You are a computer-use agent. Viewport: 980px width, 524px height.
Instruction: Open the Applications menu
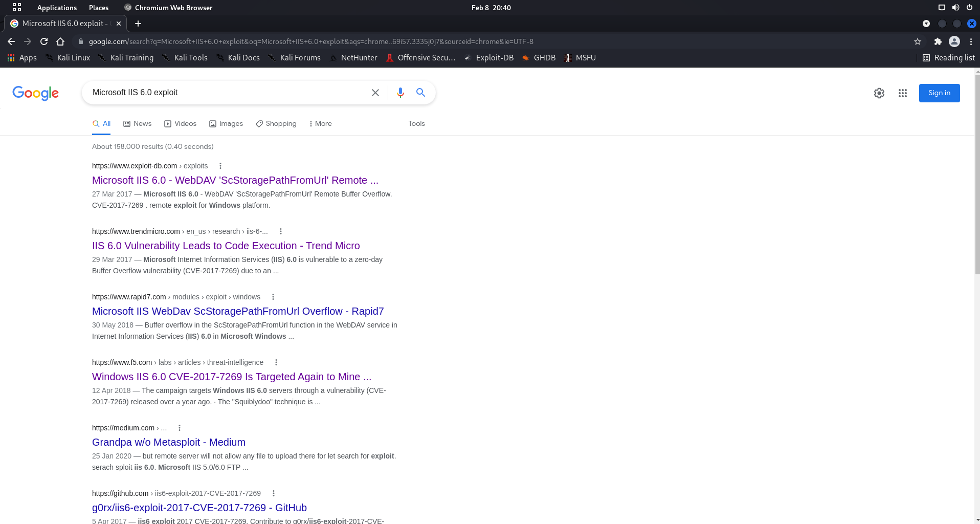[57, 8]
